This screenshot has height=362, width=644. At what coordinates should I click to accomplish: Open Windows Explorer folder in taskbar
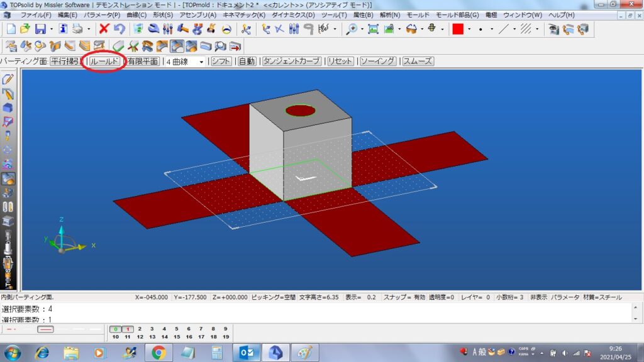point(71,353)
